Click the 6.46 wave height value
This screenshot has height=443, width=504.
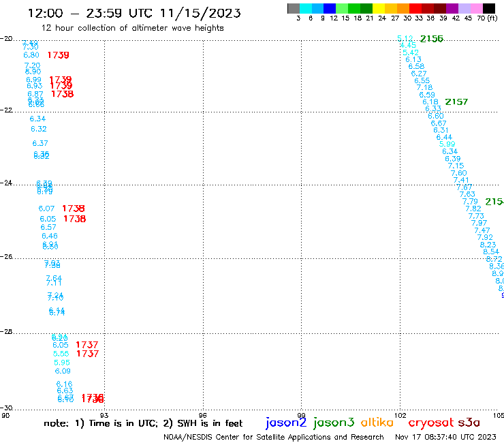(x=50, y=236)
